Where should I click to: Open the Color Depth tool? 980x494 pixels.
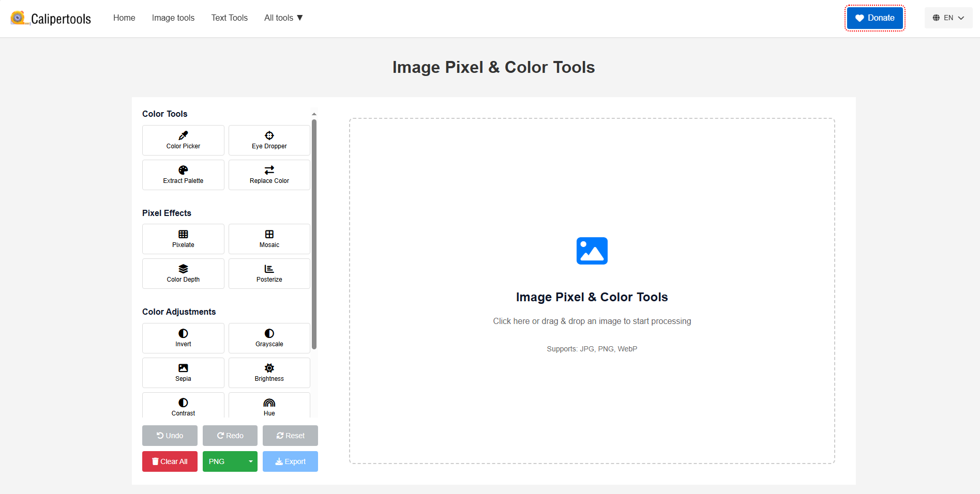pos(183,273)
